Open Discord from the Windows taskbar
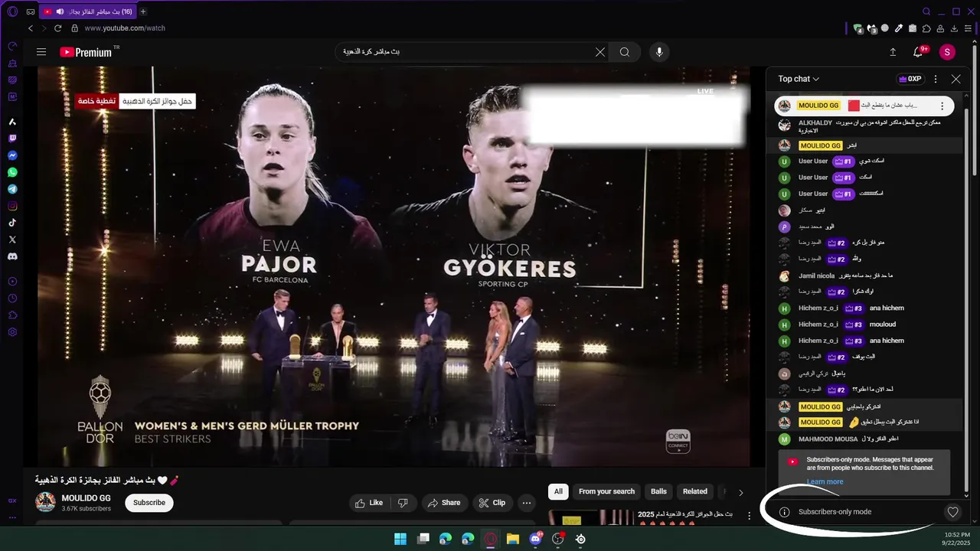 536,539
